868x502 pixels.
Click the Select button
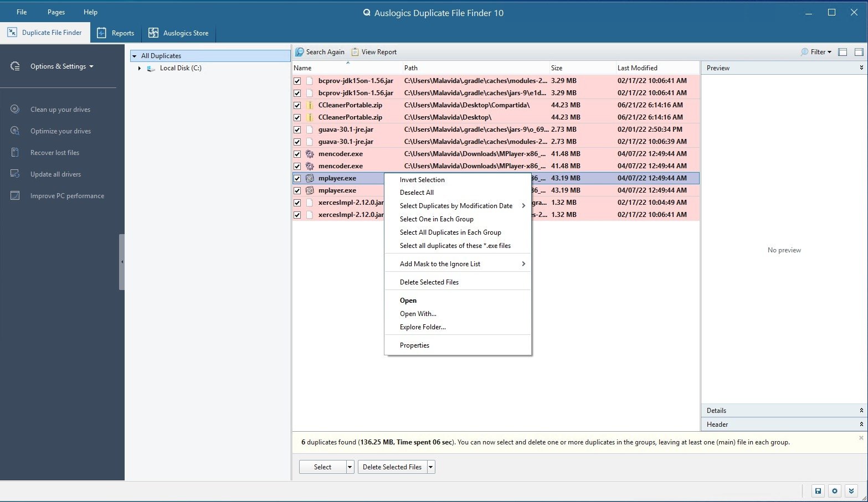click(x=322, y=467)
